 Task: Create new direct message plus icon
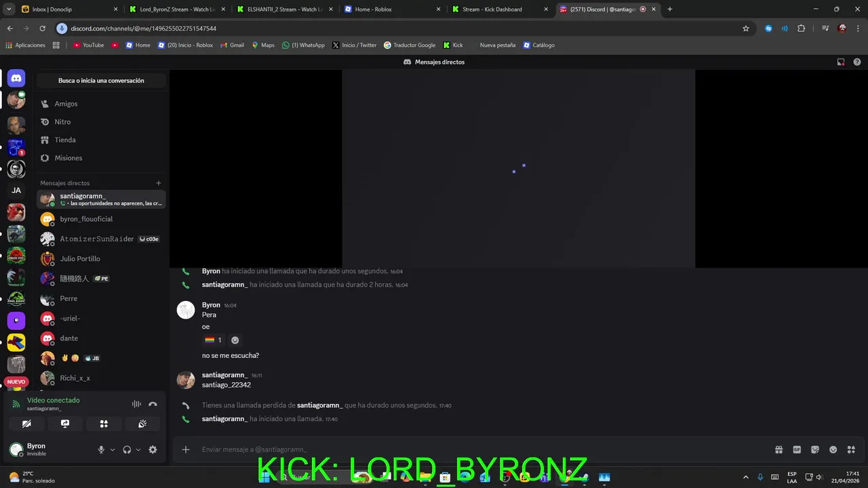point(159,183)
